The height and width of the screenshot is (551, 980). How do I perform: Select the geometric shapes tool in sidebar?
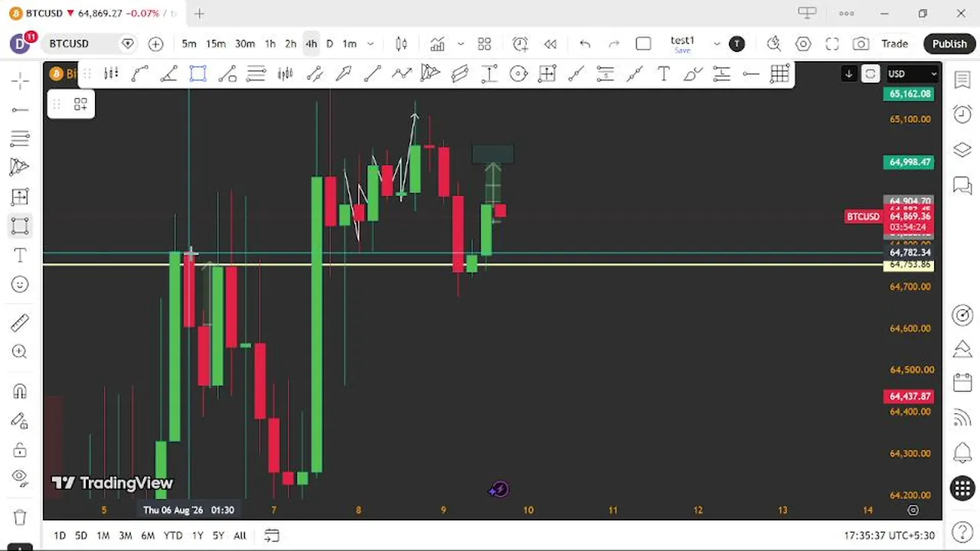coord(20,226)
